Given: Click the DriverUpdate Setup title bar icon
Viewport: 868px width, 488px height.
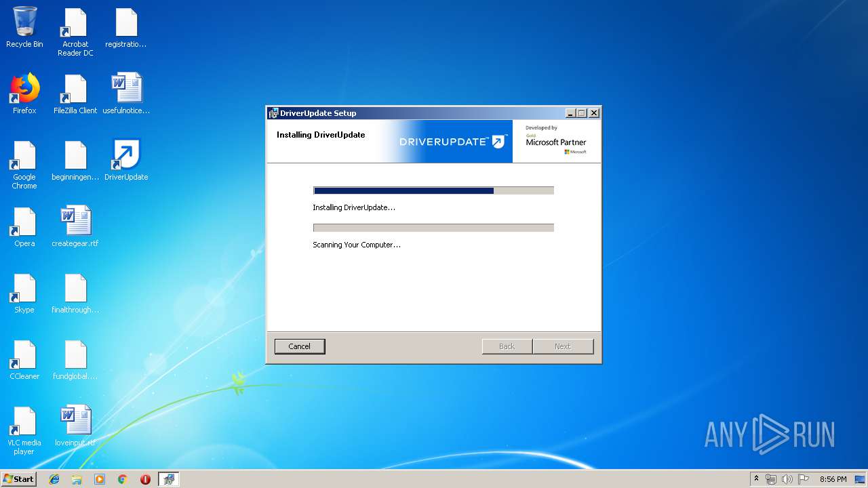Looking at the screenshot, I should coord(273,113).
